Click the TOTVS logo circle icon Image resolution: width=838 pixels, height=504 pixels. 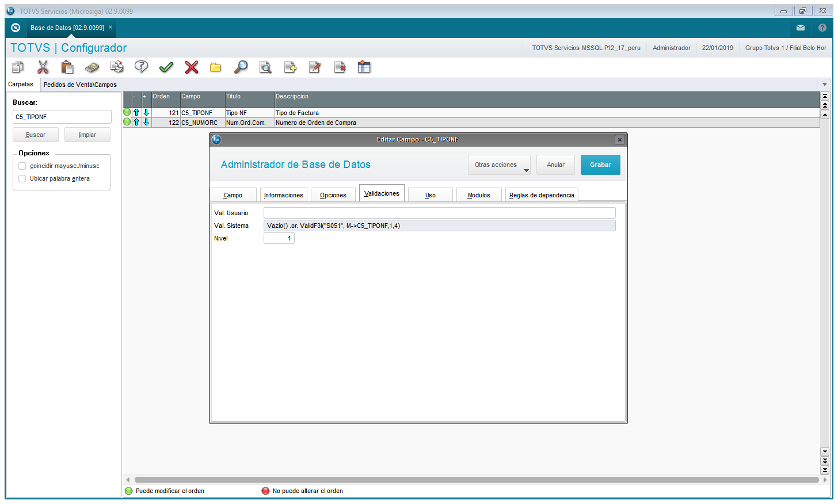(x=16, y=28)
